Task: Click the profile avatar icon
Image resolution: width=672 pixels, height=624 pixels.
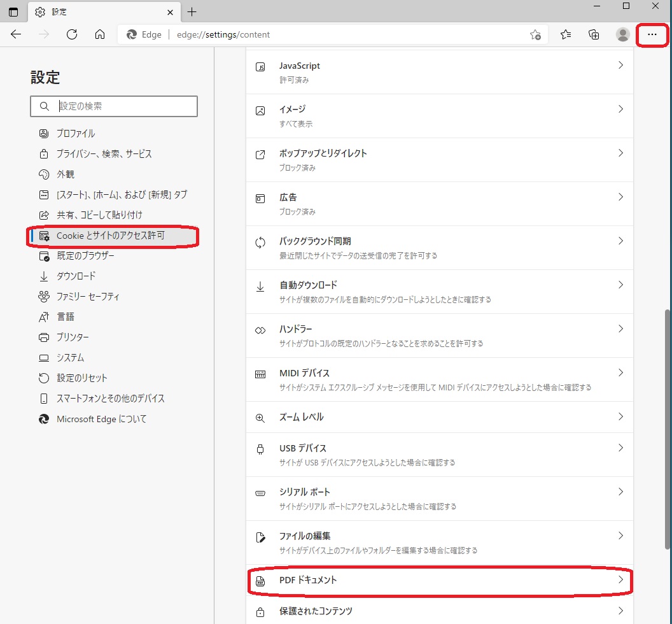Action: coord(622,34)
